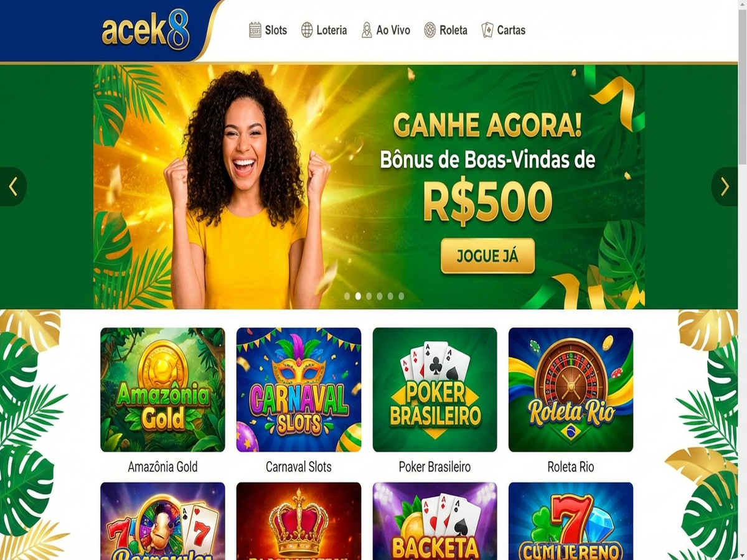Click the JOGUE JÁ button
Image resolution: width=747 pixels, height=560 pixels.
point(487,256)
